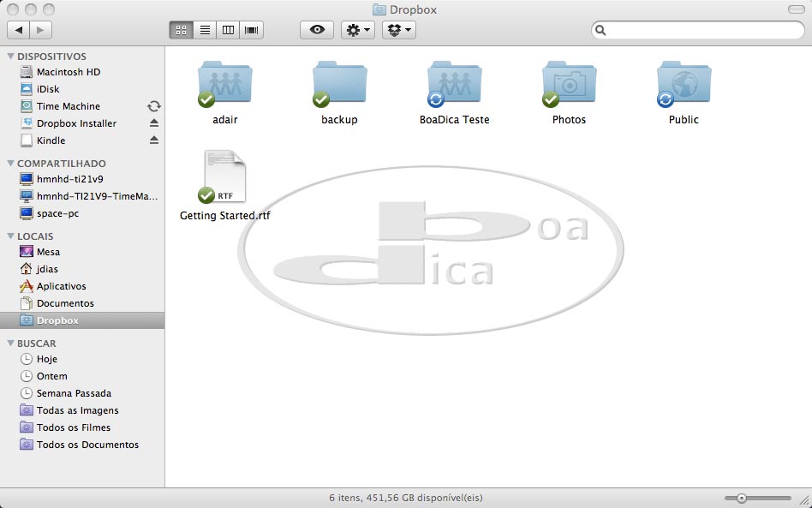Viewport: 812px width, 508px height.
Task: Click the Getting Started.rtf name label
Action: coord(224,215)
